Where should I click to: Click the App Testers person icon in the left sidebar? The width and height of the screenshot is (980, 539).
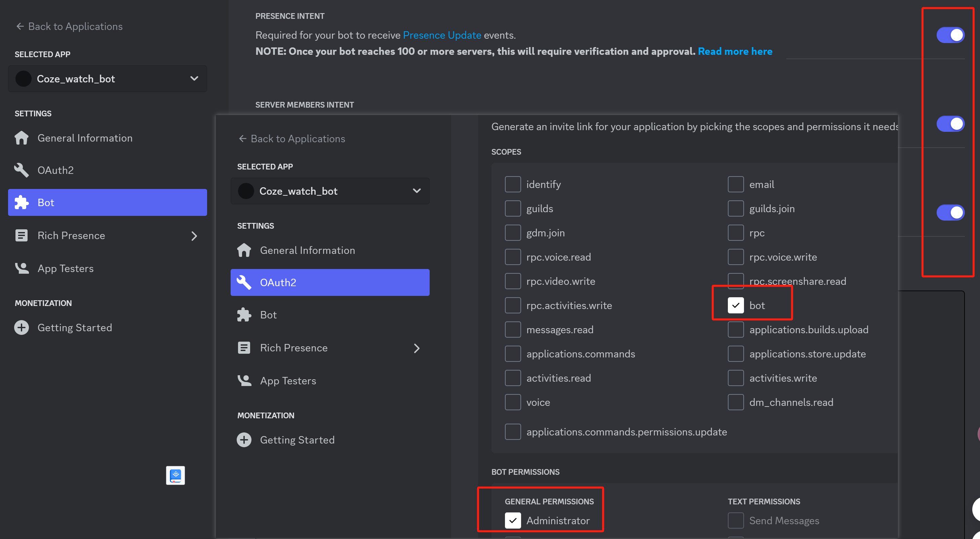(22, 269)
